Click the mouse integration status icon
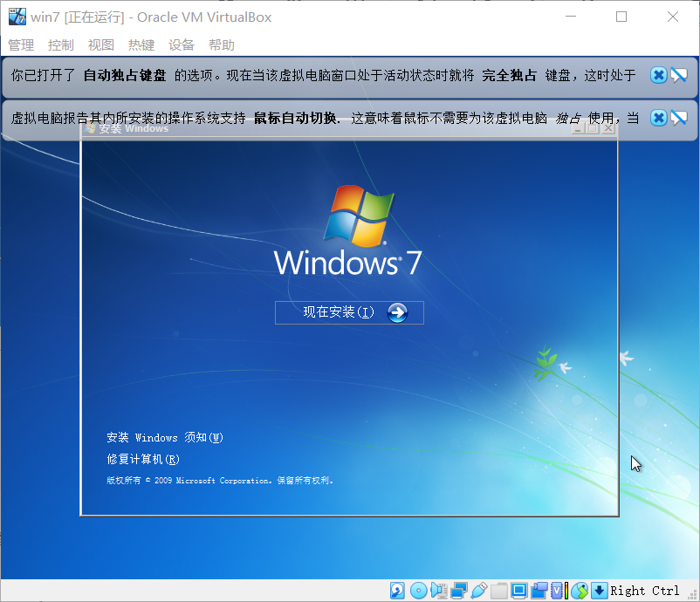 click(x=579, y=591)
